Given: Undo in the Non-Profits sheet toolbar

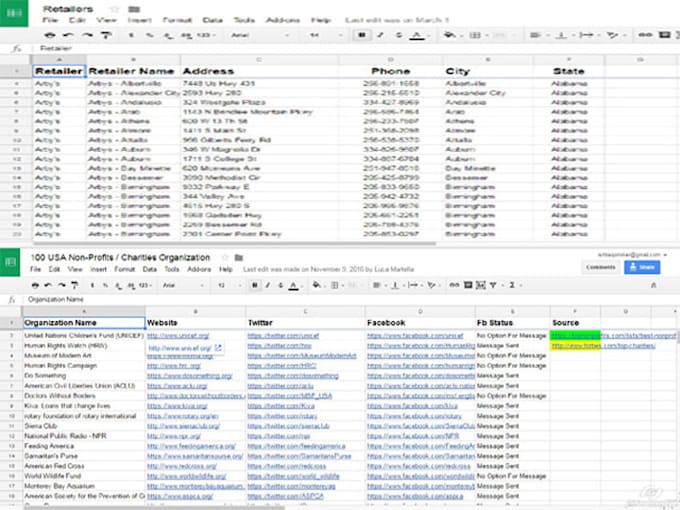Looking at the screenshot, I should pos(49,285).
